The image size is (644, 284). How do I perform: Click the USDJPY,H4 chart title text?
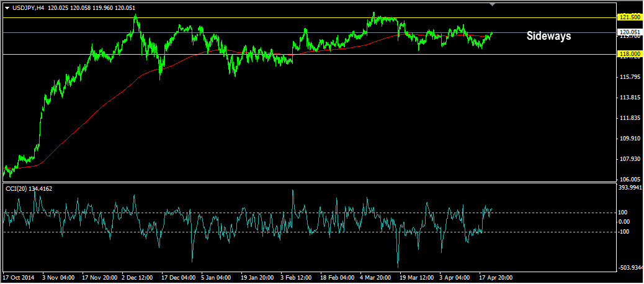click(x=28, y=7)
